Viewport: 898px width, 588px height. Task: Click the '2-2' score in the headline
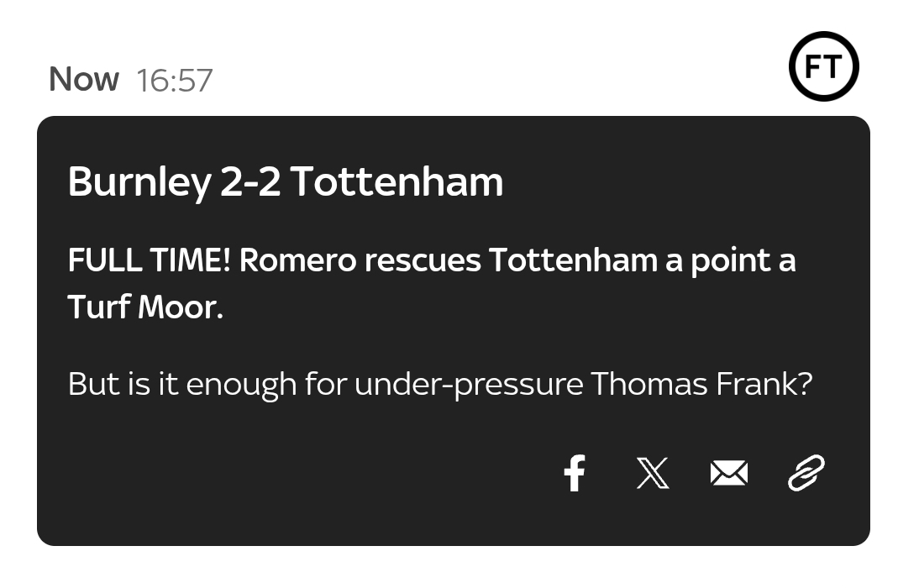[250, 181]
